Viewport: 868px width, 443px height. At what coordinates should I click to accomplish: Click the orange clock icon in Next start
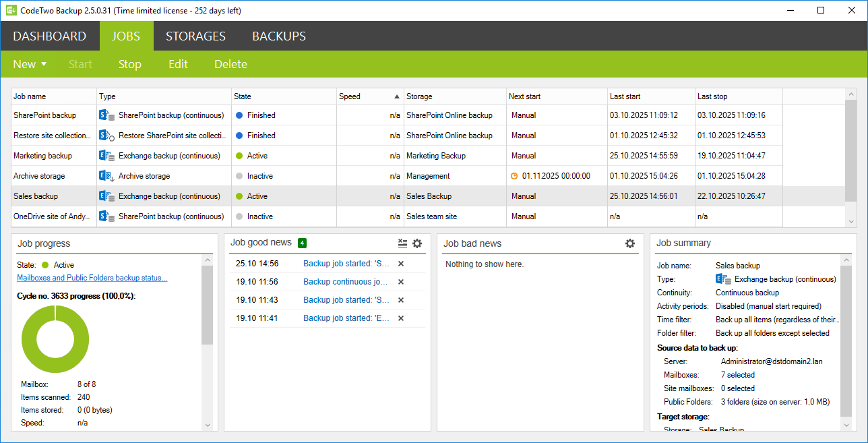515,176
